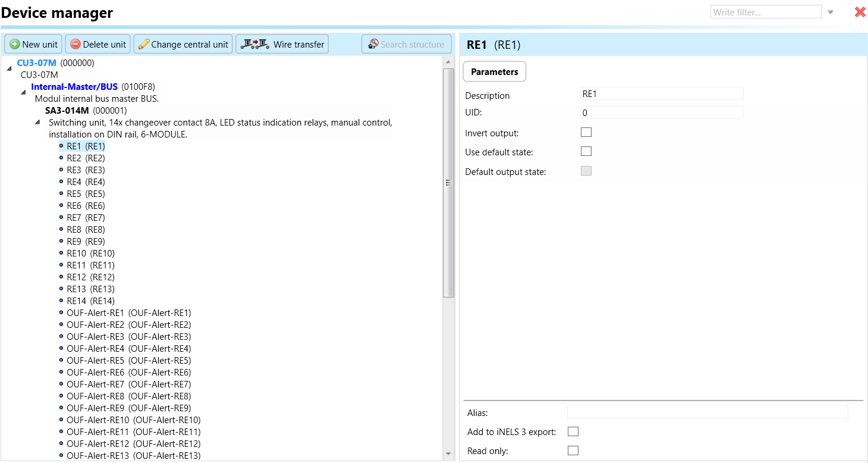Click bullet icon beside OUF-Alert-RE1
This screenshot has width=868, height=463.
(61, 312)
